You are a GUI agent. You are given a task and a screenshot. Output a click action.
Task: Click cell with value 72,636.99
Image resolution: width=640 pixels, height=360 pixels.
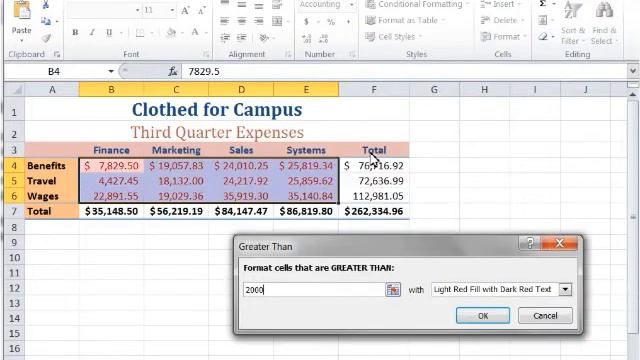pyautogui.click(x=374, y=181)
